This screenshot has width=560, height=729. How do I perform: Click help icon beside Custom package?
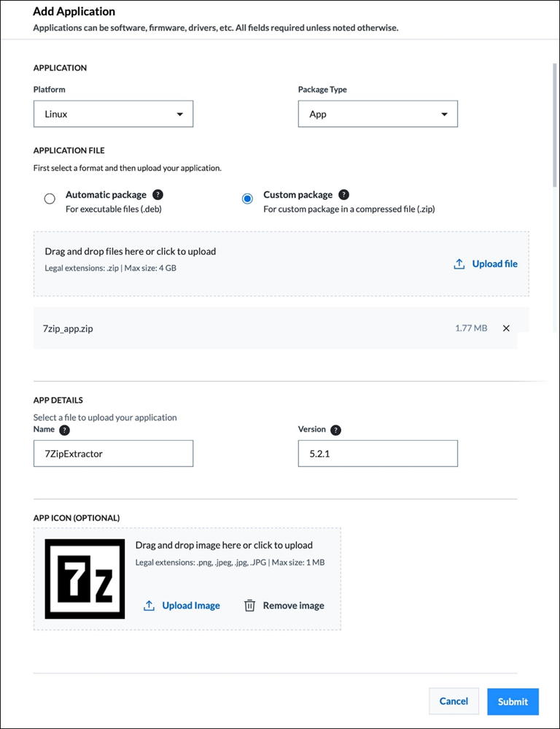point(343,195)
